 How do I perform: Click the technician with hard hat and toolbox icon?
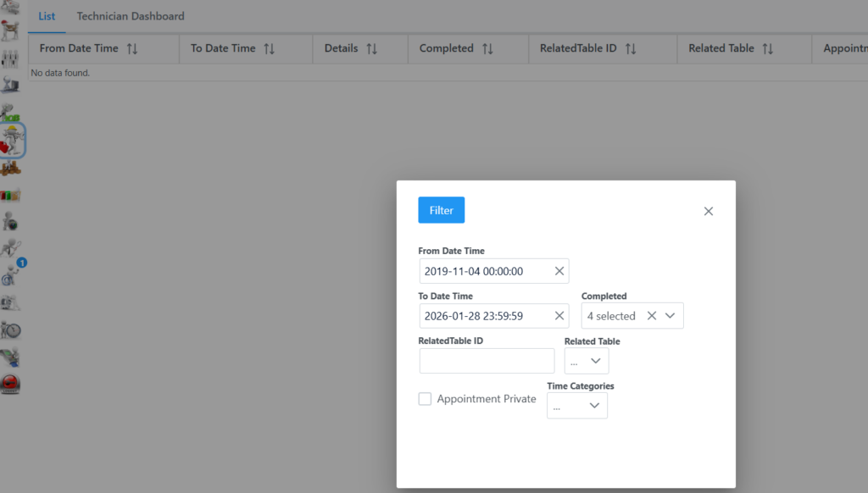pos(12,140)
